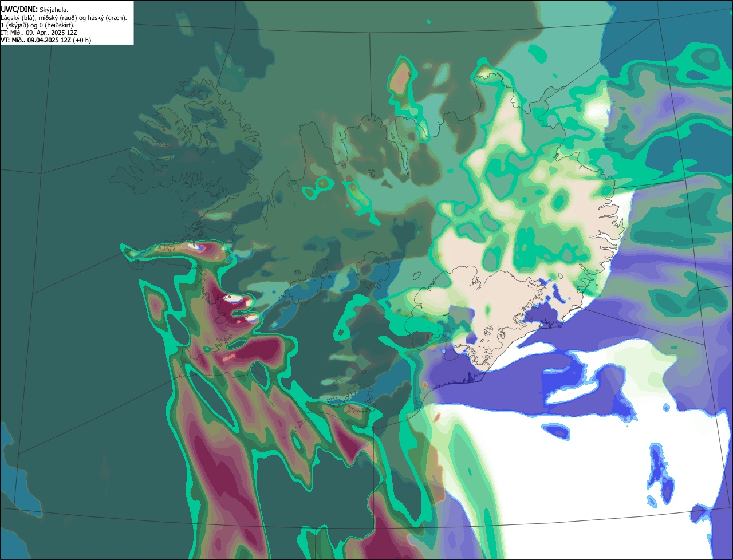The height and width of the screenshot is (560, 733).
Task: Select the "IT: Mið.. 09. Apr.. 2025 12Z" text
Action: [x=39, y=33]
